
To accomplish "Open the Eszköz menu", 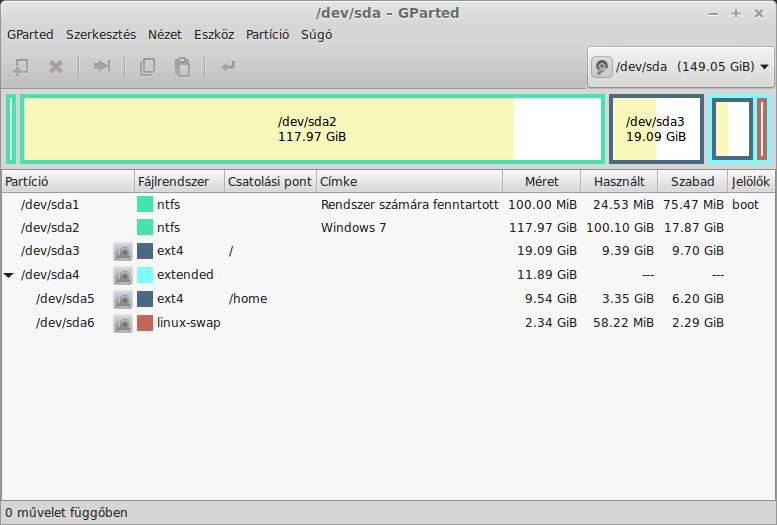I will click(x=214, y=35).
